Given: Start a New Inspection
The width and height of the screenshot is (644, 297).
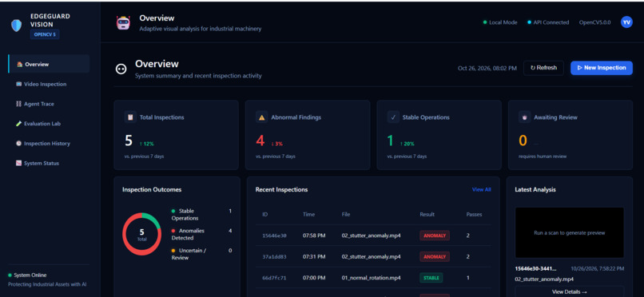Looking at the screenshot, I should 602,68.
